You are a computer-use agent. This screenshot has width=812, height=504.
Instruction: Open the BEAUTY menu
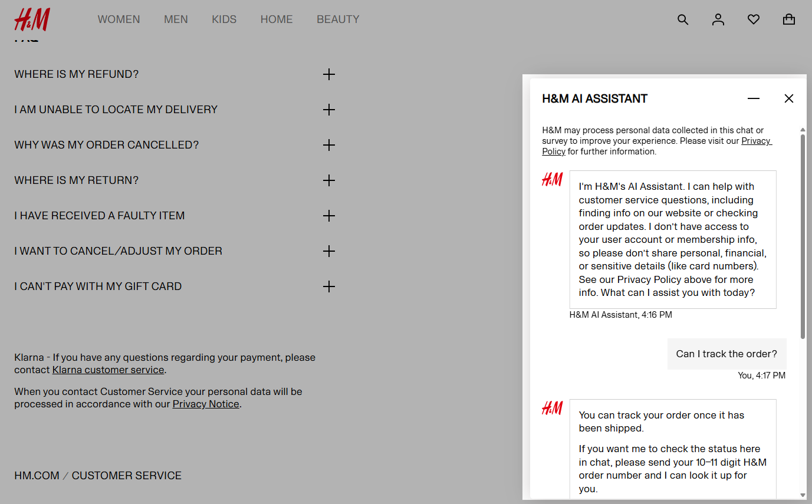[x=338, y=19]
